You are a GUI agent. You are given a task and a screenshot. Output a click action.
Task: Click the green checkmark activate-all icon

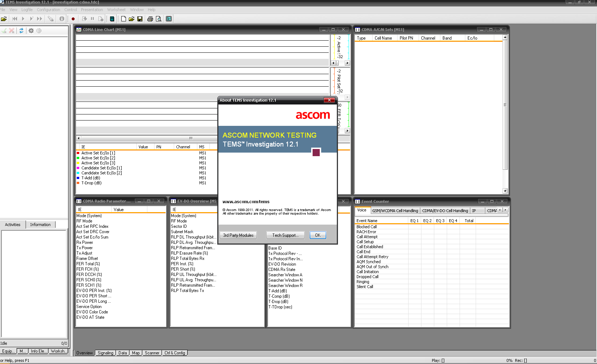[4, 31]
